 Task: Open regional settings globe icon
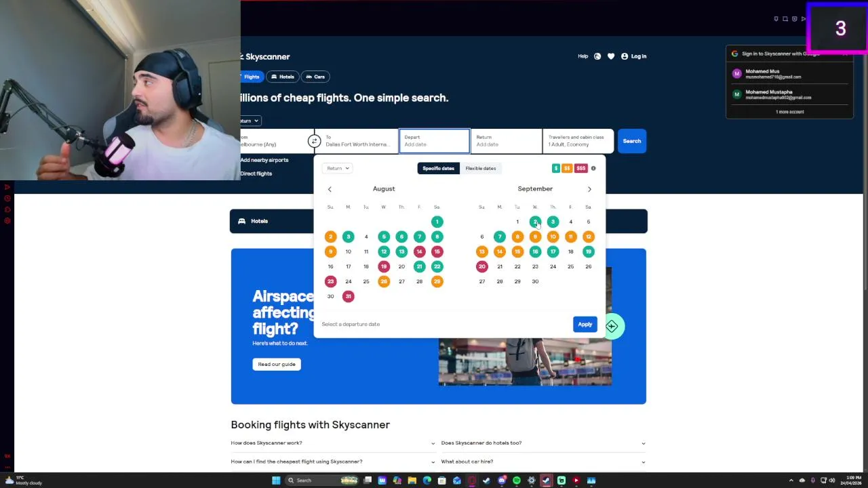(597, 56)
